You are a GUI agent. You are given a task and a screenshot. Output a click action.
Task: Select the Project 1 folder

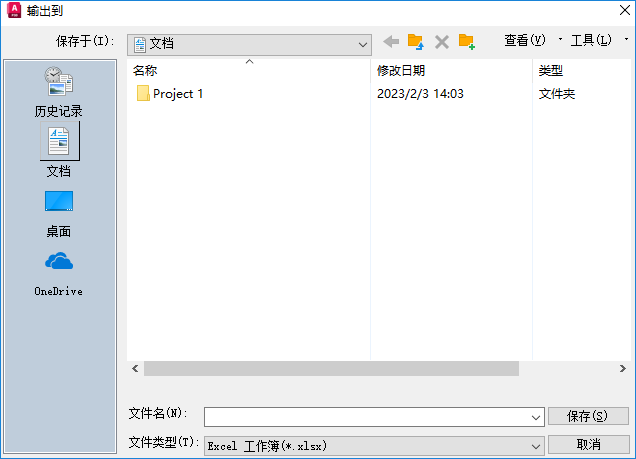[x=170, y=94]
